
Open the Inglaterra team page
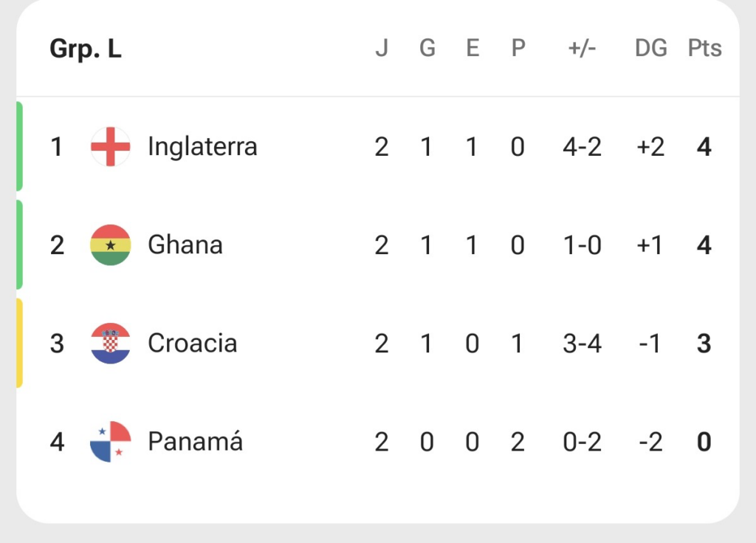click(x=202, y=146)
